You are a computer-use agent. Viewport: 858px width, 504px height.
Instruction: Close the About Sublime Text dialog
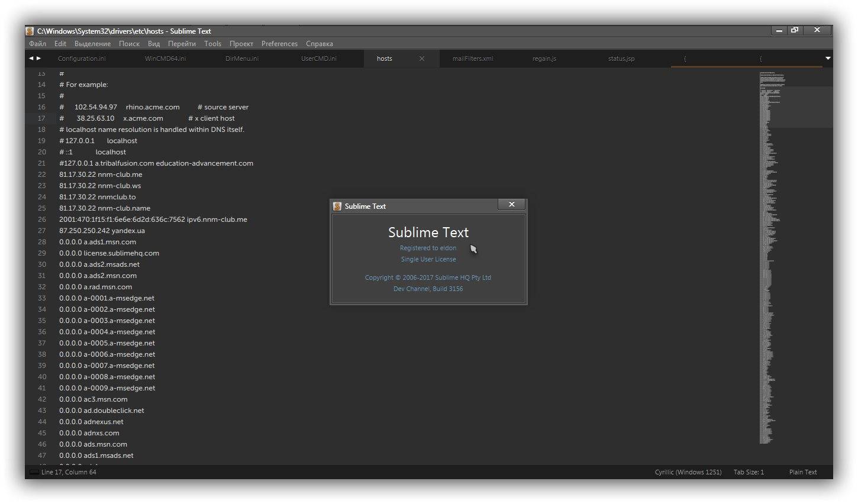coord(512,204)
